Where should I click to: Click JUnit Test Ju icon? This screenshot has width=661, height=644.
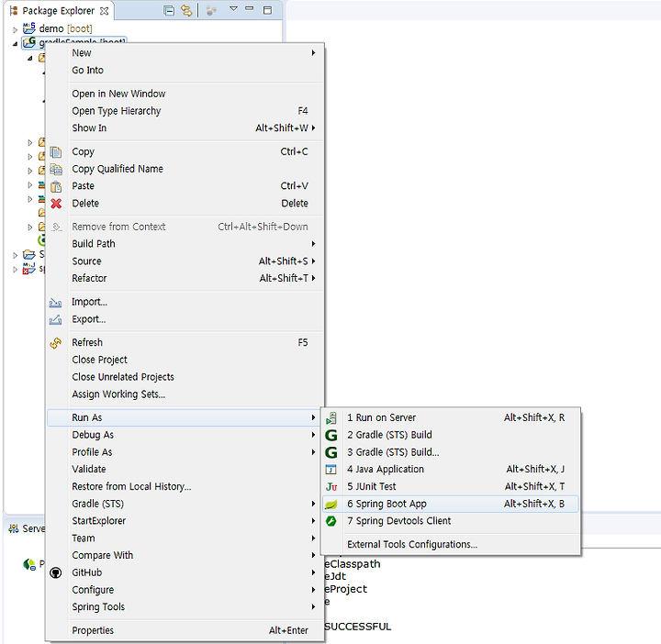pyautogui.click(x=331, y=487)
